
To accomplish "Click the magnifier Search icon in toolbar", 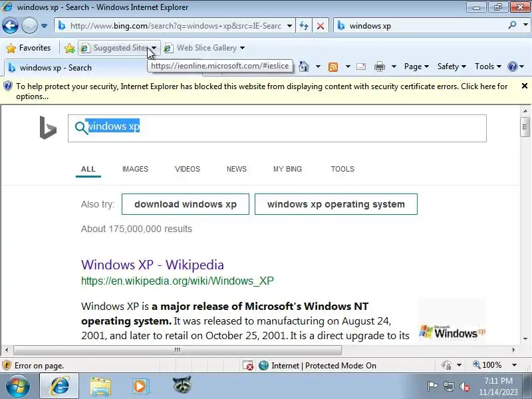I will click(x=512, y=25).
